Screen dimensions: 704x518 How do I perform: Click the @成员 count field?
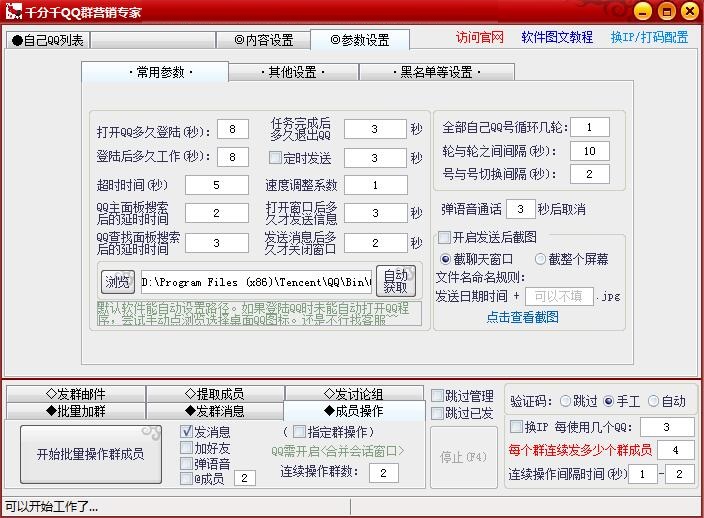point(245,478)
